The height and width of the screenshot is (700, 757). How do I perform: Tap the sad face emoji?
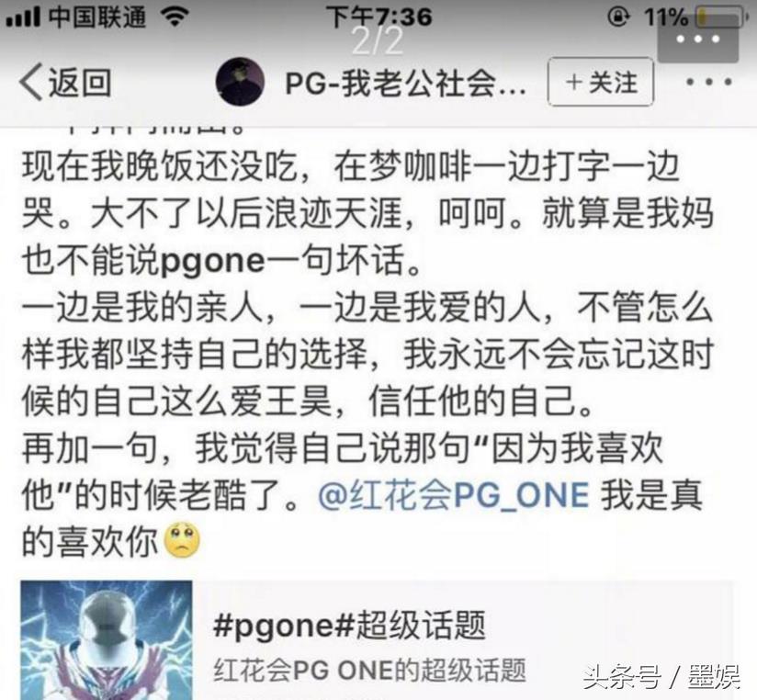[182, 540]
